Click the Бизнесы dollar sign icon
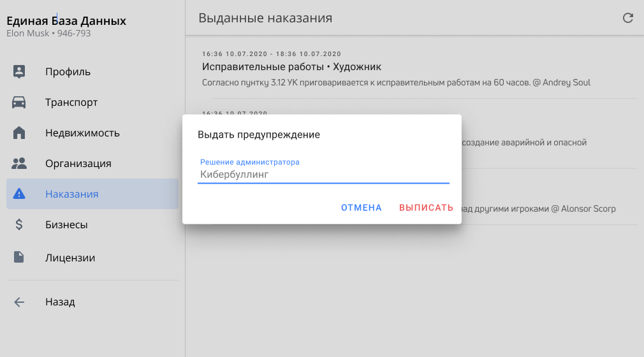 (x=19, y=224)
